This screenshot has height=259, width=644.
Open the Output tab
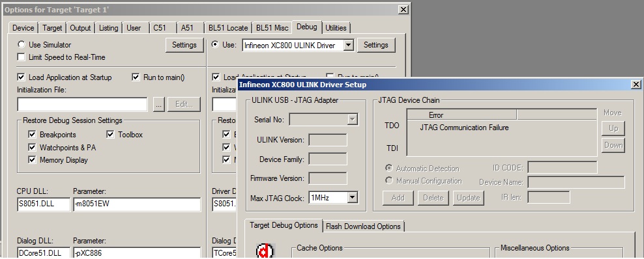(x=80, y=28)
